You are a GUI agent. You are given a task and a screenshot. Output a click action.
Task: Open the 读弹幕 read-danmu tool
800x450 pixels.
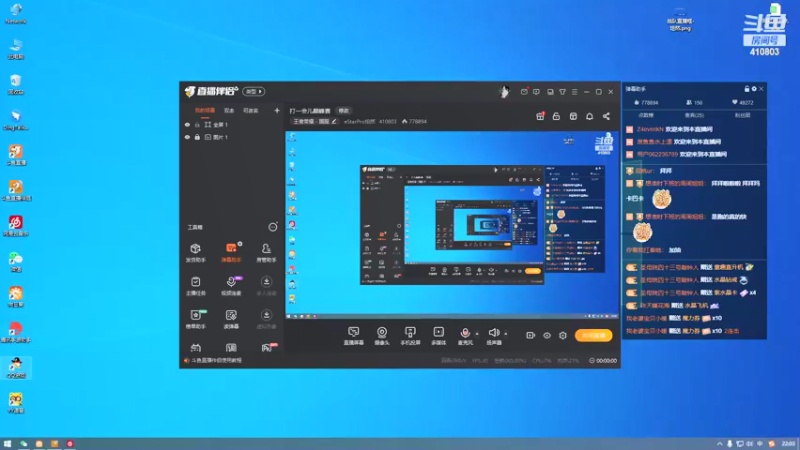[231, 319]
